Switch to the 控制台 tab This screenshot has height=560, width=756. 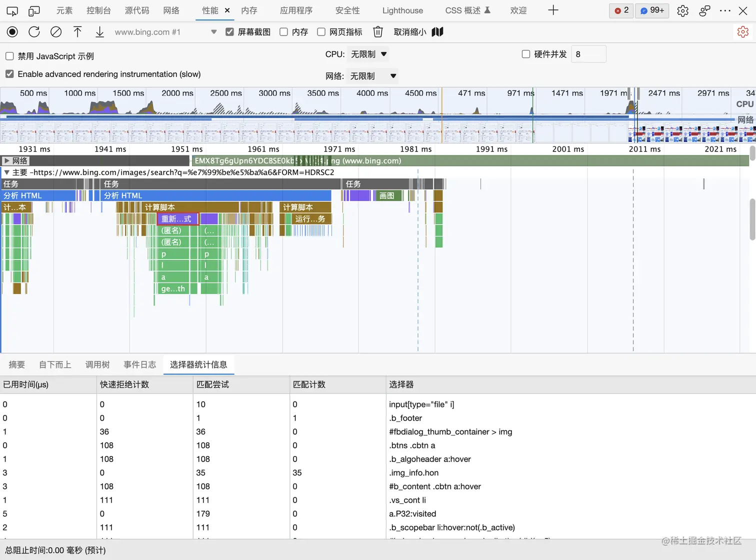tap(98, 10)
